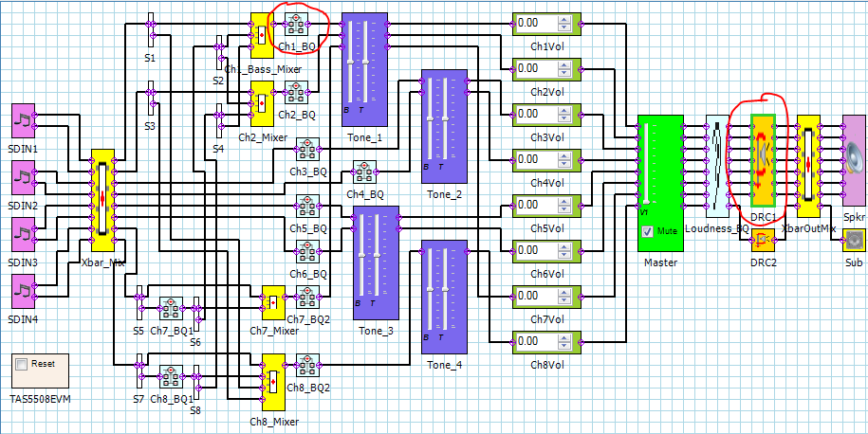Click the Tone_4 treble slider
This screenshot has height=434, width=868.
pos(445,289)
